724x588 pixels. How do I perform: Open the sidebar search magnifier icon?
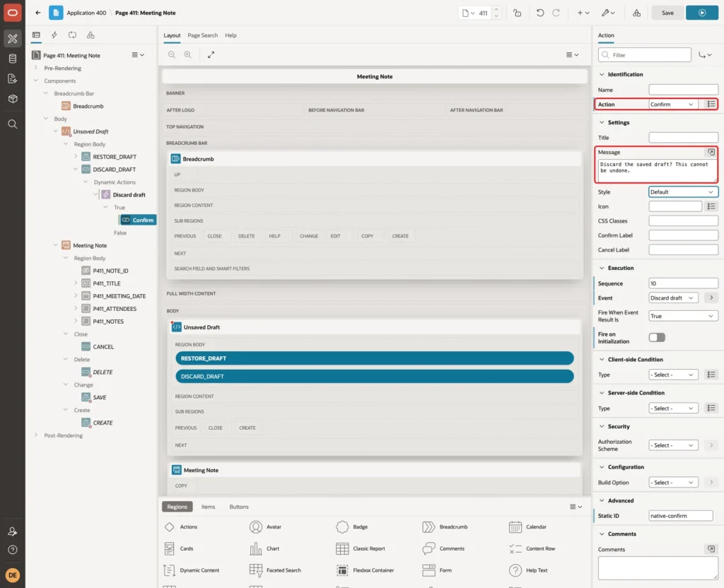pos(13,124)
